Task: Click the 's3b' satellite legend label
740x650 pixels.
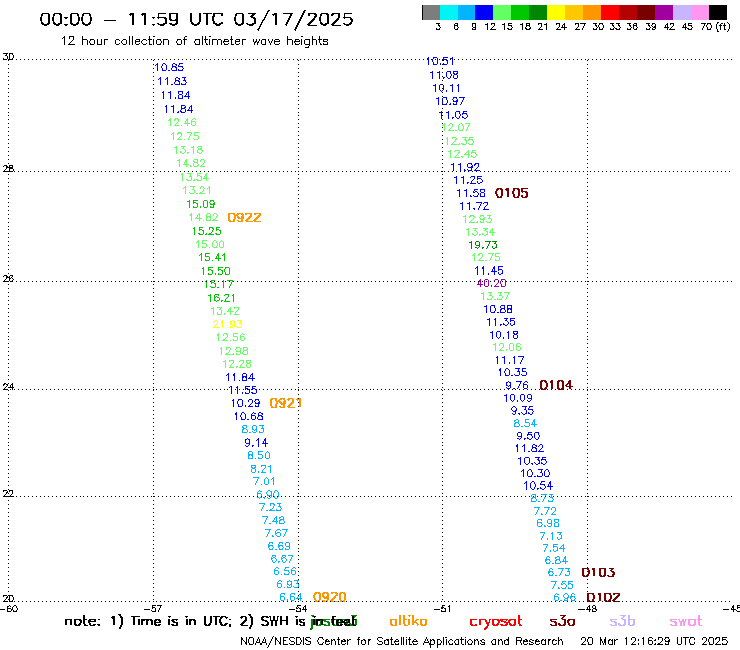Action: 622,621
